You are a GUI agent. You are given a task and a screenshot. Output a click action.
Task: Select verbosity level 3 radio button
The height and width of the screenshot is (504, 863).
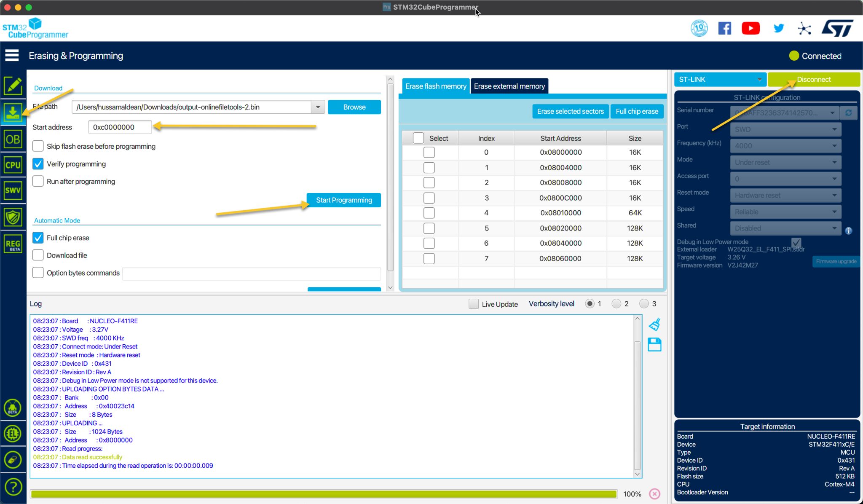(x=644, y=303)
